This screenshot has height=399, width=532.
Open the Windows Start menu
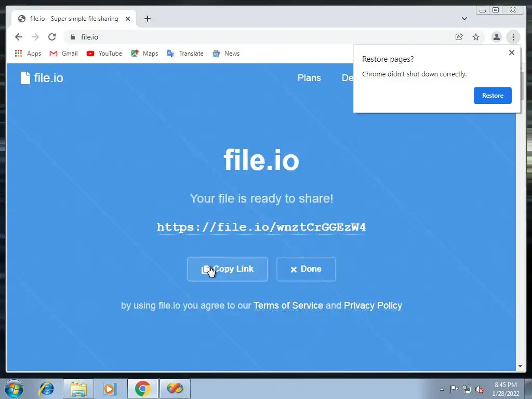(14, 389)
